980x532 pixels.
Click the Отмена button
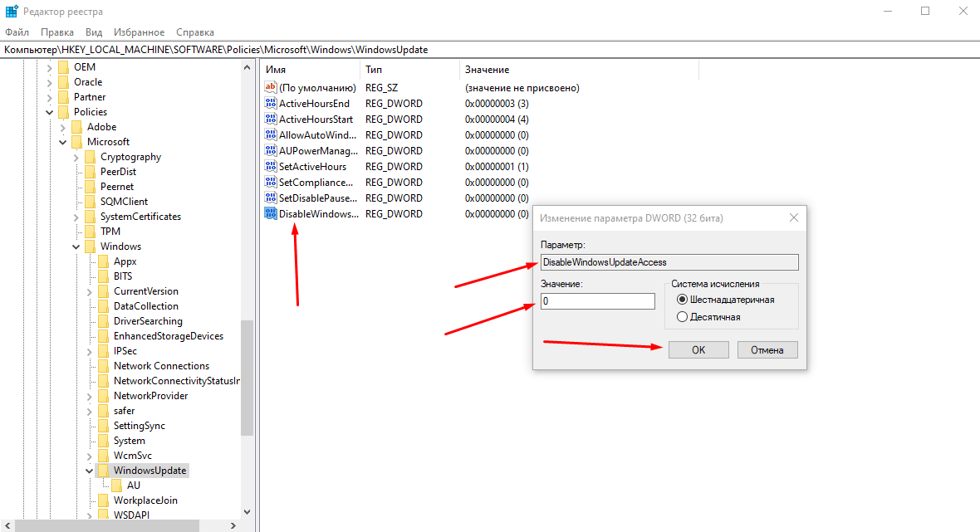click(767, 350)
